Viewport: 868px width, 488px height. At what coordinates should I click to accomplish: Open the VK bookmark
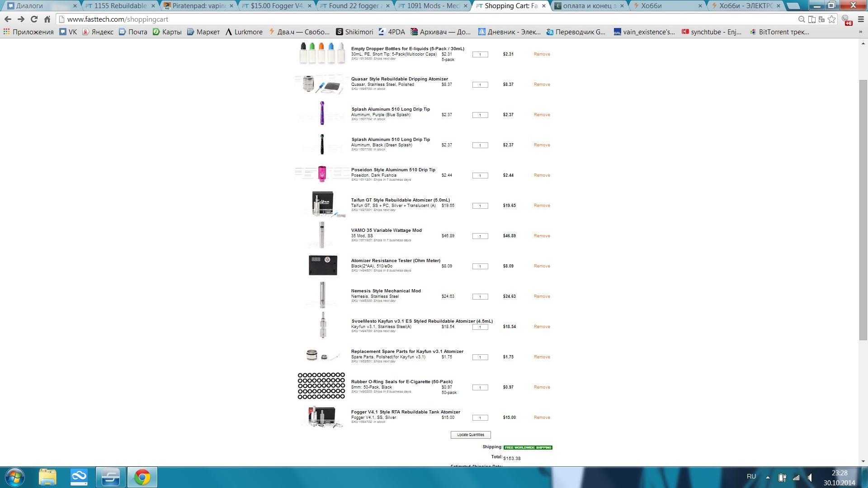68,32
